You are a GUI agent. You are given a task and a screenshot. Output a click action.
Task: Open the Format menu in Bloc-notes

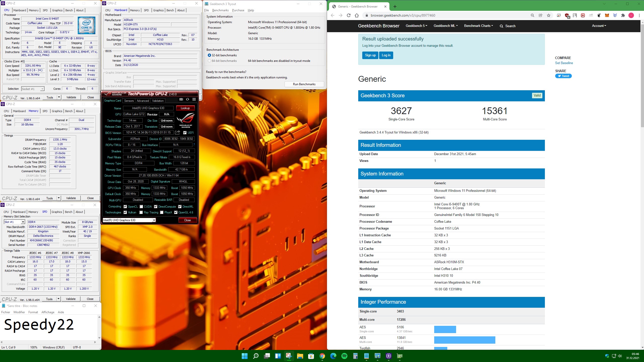coord(33,312)
